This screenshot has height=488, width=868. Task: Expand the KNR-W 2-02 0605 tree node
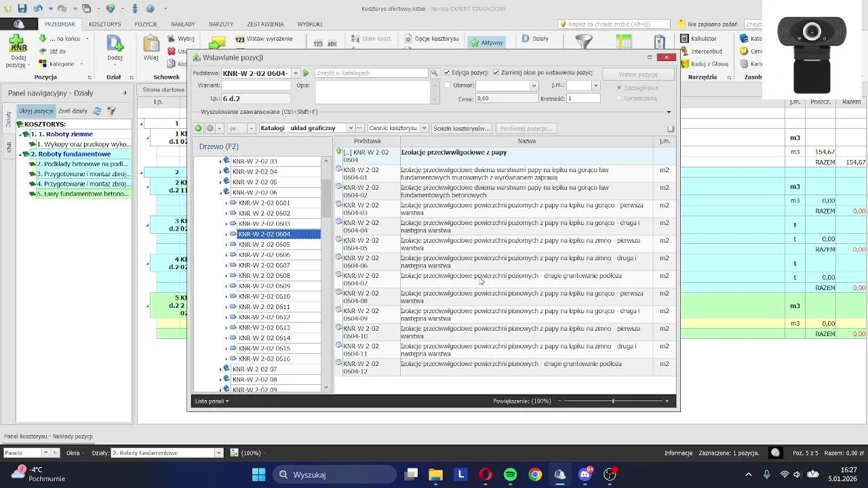click(226, 245)
